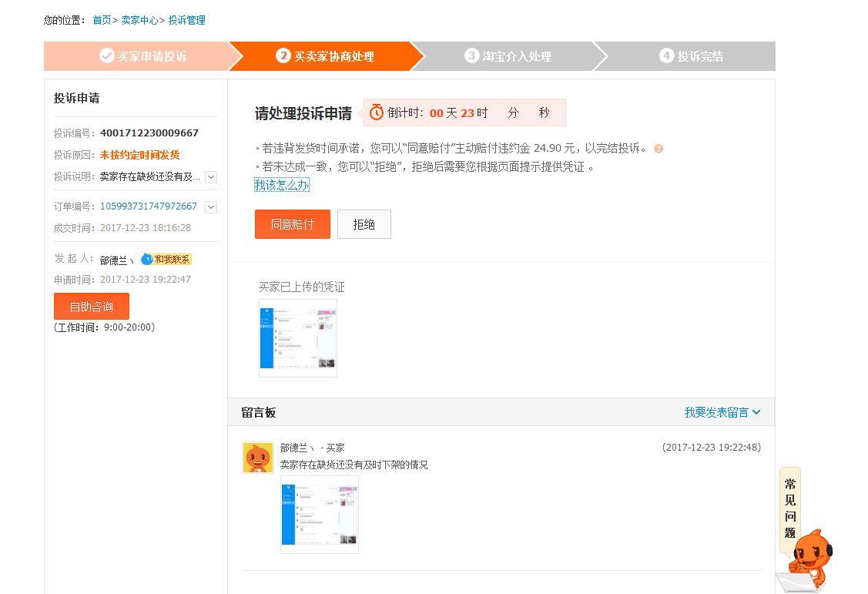The height and width of the screenshot is (594, 868).
Task: Expand the 投诉说明 dropdown arrow
Action: click(x=212, y=177)
